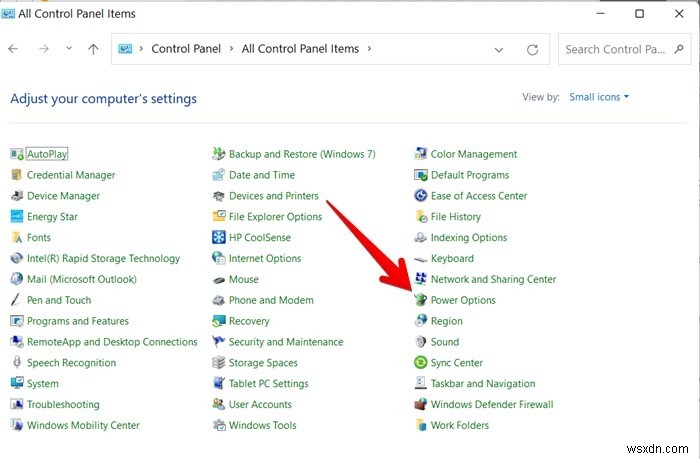Click the HP CoolSense snowflake icon
The width and height of the screenshot is (700, 459).
tap(219, 238)
